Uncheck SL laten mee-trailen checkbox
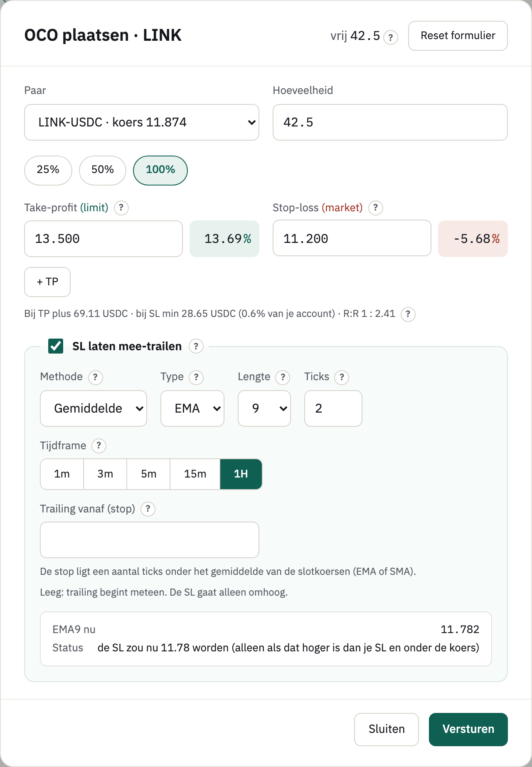 [x=56, y=346]
